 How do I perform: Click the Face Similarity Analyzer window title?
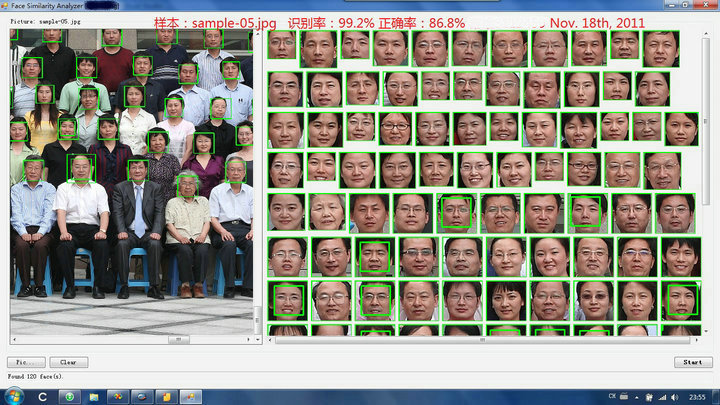[x=47, y=6]
